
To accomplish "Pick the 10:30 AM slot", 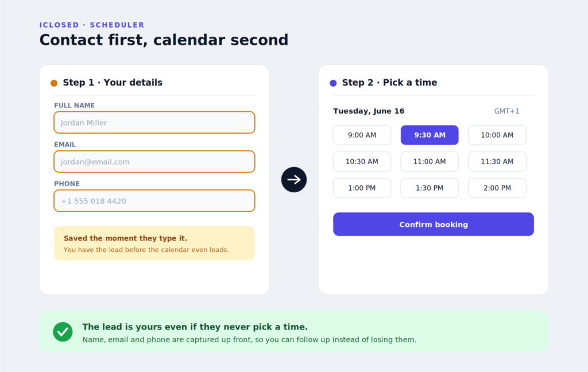I will pyautogui.click(x=362, y=162).
